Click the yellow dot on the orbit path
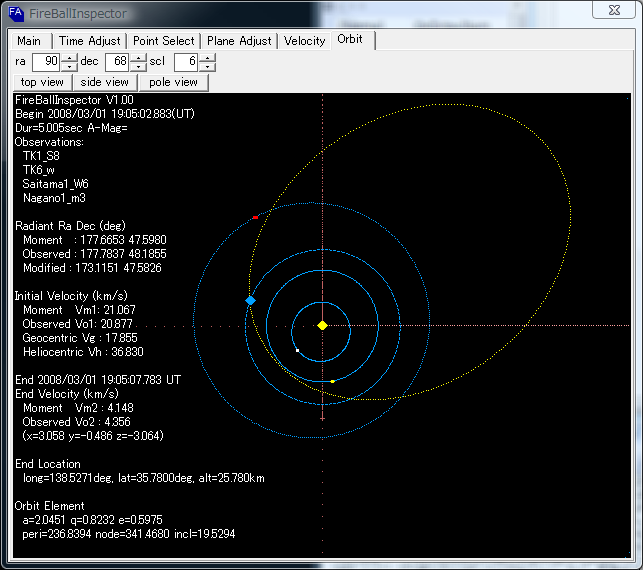 click(x=332, y=381)
